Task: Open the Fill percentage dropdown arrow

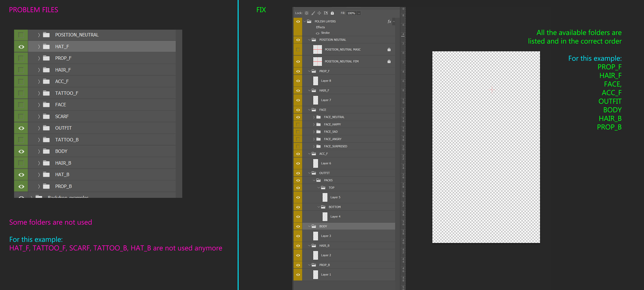Action: pyautogui.click(x=359, y=13)
